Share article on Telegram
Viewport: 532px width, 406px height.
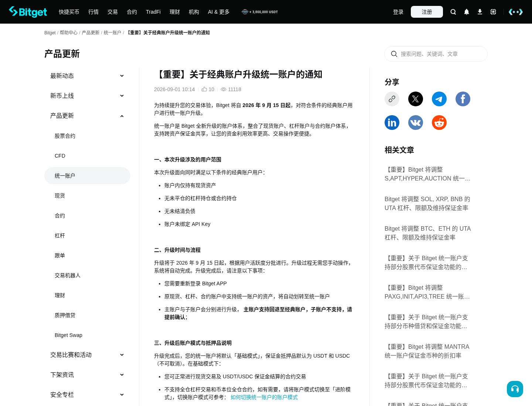[x=439, y=99]
